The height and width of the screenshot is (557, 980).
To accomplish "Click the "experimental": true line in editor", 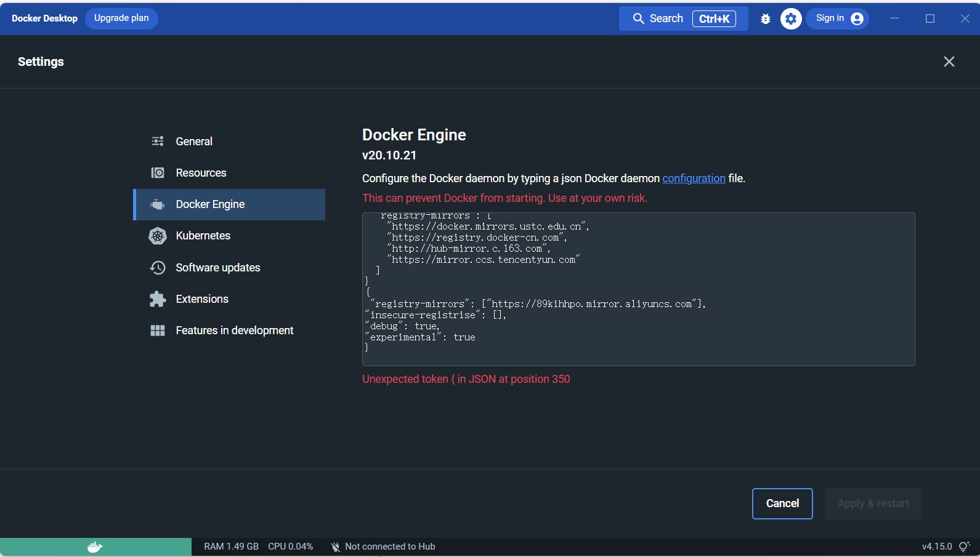I will tap(420, 337).
